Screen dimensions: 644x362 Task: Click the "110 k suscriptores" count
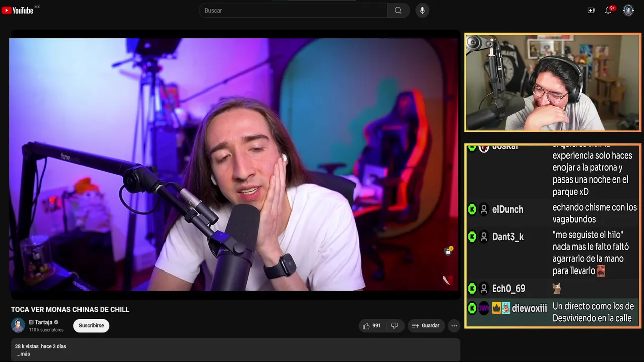[46, 330]
